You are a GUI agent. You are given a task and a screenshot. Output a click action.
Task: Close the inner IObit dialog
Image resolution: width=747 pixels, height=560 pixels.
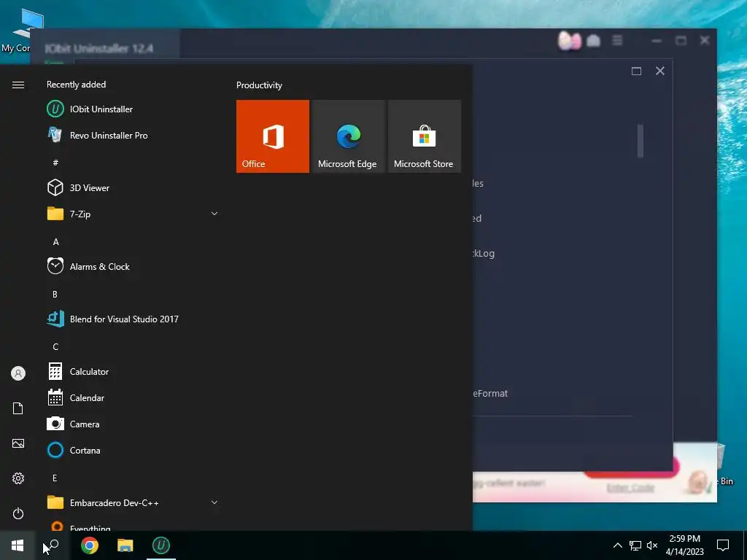point(659,71)
